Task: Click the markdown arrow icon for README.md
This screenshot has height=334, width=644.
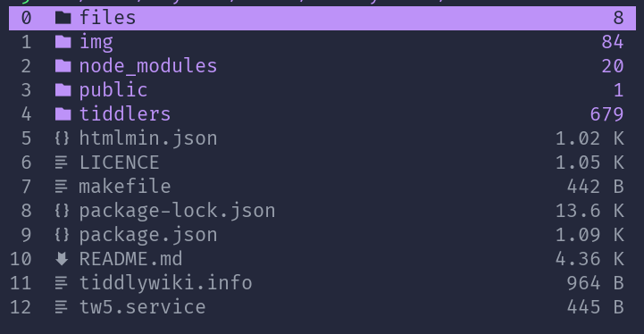Action: click(62, 259)
